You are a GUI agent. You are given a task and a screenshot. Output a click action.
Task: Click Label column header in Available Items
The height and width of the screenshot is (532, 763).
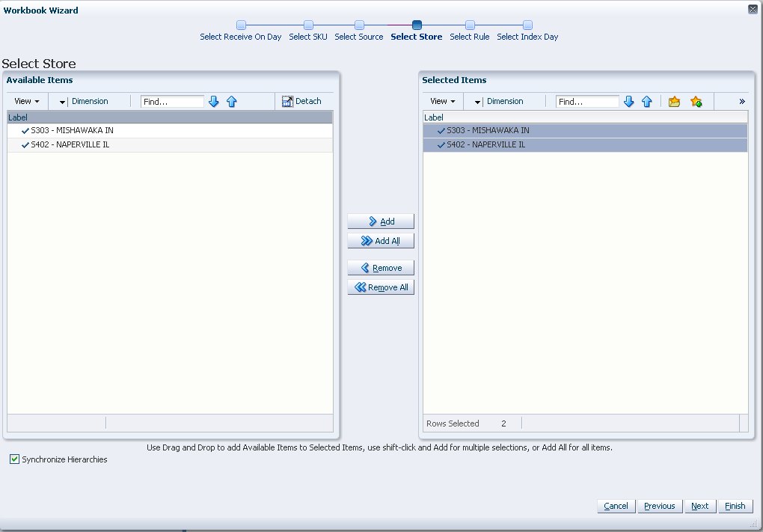[x=170, y=117]
